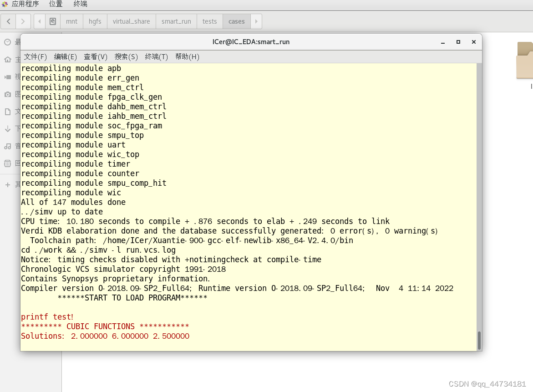Open the Music location in the sidebar
Screen dimensions: 533x392
pos(7,146)
